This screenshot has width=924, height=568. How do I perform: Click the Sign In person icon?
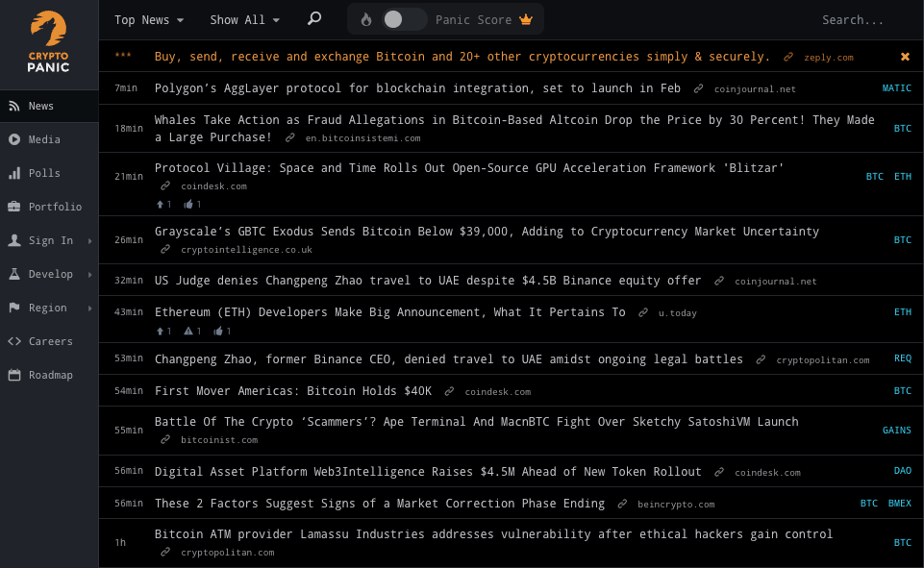pyautogui.click(x=14, y=240)
